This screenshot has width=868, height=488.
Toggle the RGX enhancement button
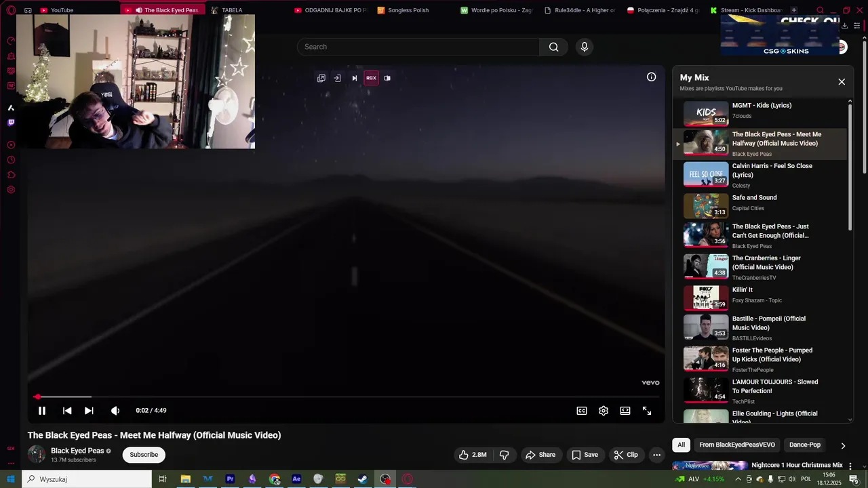371,78
